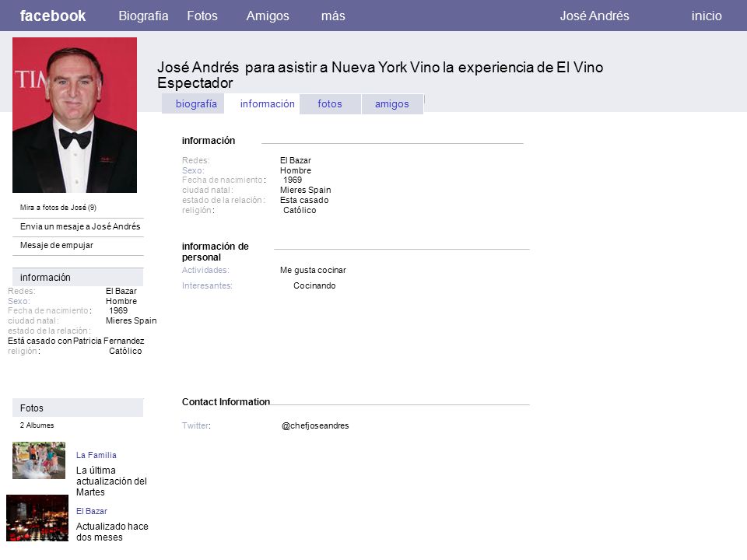Viewport: 747px width, 560px height.
Task: Click the facebook logo in header
Action: pyautogui.click(x=52, y=16)
